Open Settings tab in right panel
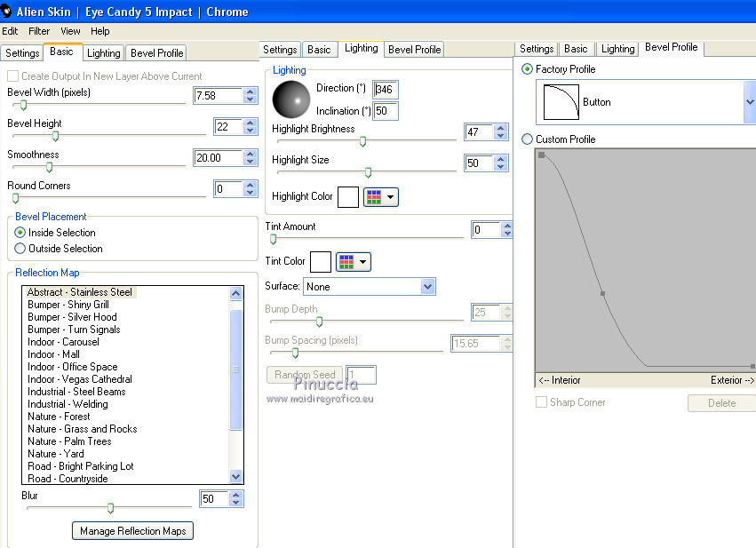 click(537, 49)
